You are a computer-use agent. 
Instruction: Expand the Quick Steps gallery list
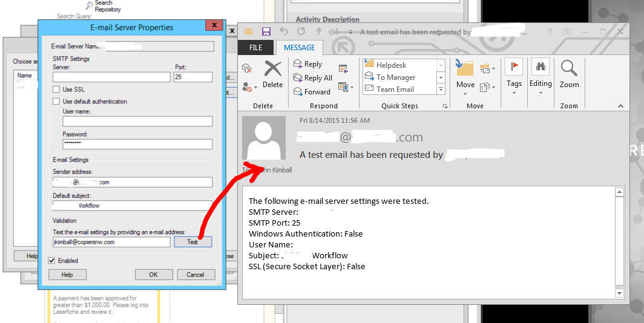[441, 90]
